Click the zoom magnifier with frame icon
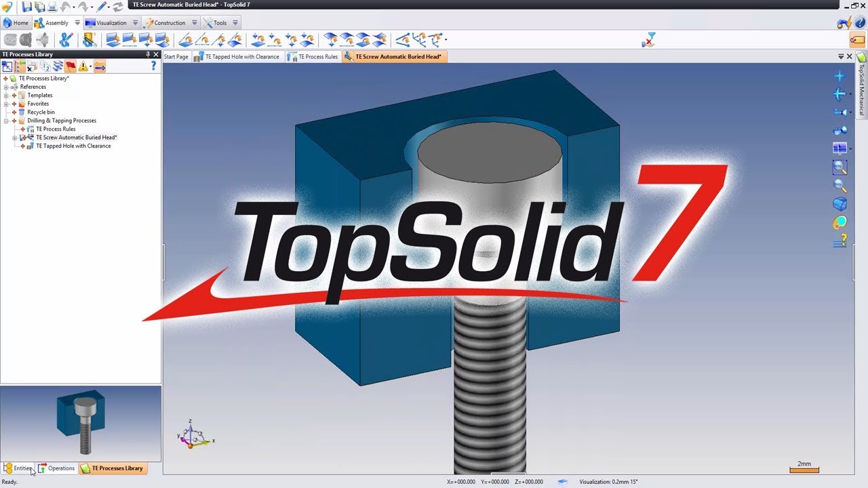Screen dimensions: 868x488 840,167
